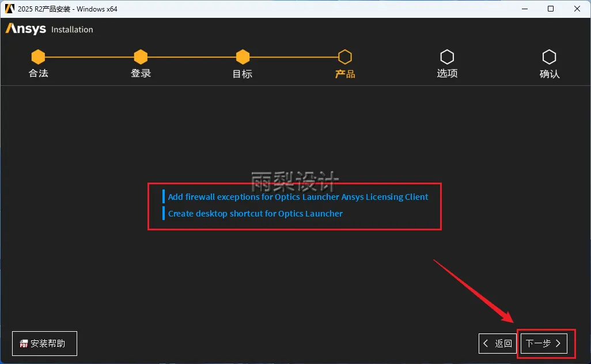
Task: Click the Ansys title bar app icon
Action: (x=9, y=9)
